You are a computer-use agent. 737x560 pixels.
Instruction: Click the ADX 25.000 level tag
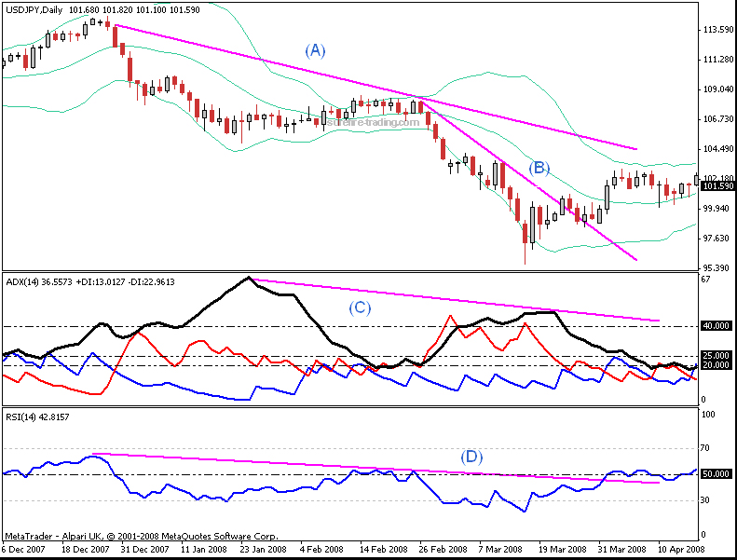pos(716,355)
